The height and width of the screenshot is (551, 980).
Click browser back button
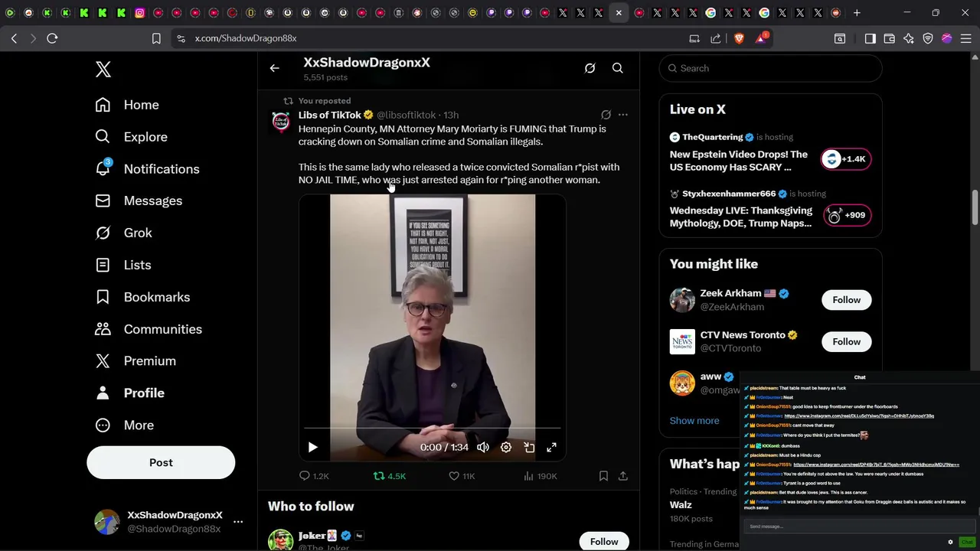15,38
